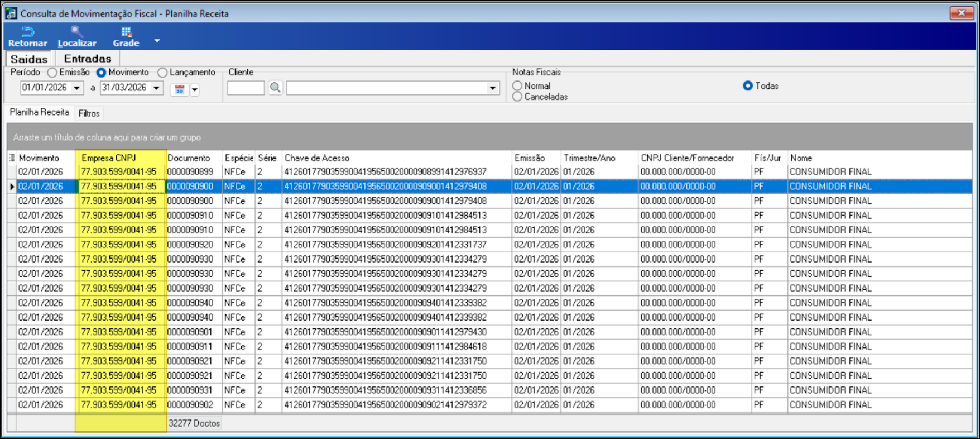Click the Espécie column header
This screenshot has height=439, width=980.
click(x=239, y=158)
